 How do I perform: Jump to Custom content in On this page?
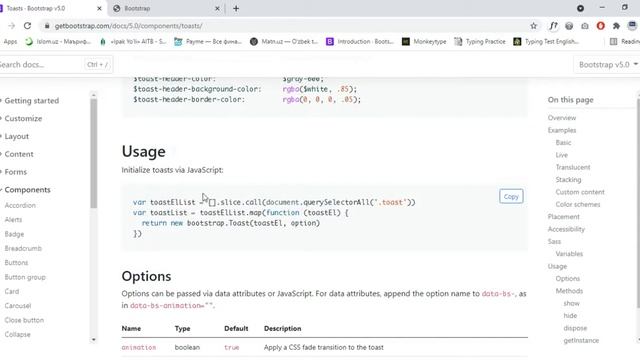(x=580, y=192)
